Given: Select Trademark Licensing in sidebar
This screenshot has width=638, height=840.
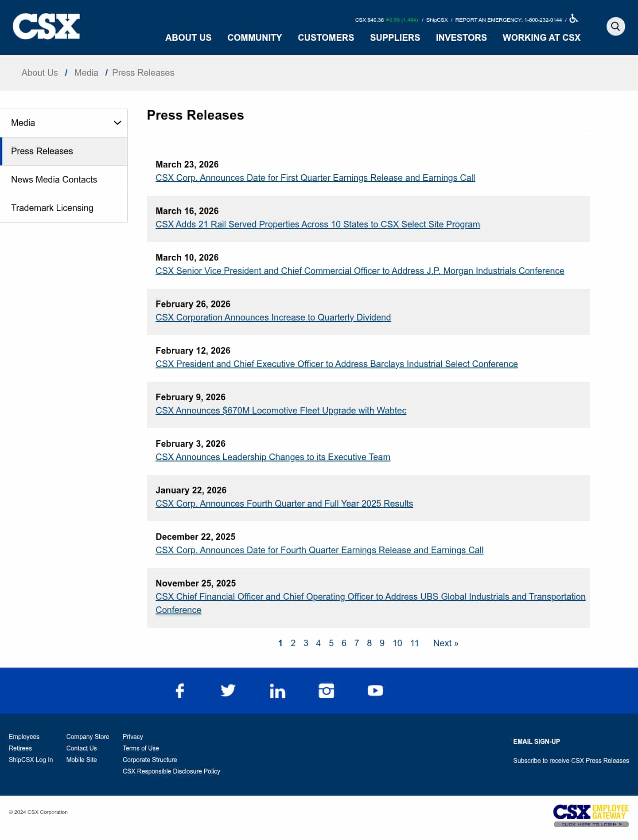Looking at the screenshot, I should (x=52, y=208).
